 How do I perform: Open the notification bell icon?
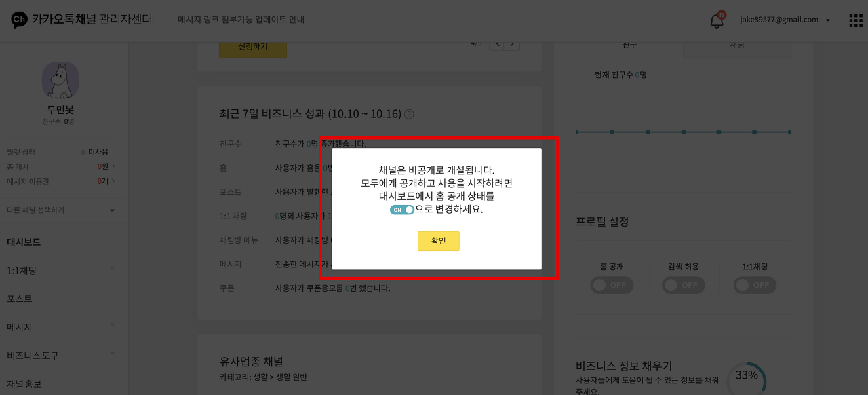[x=717, y=20]
